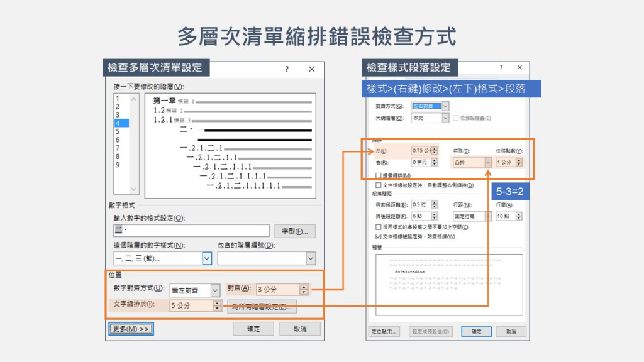The image size is (644, 362).
Task: Open the 數字對齊方式 靠左對齊 dropdown
Action: coord(215,290)
